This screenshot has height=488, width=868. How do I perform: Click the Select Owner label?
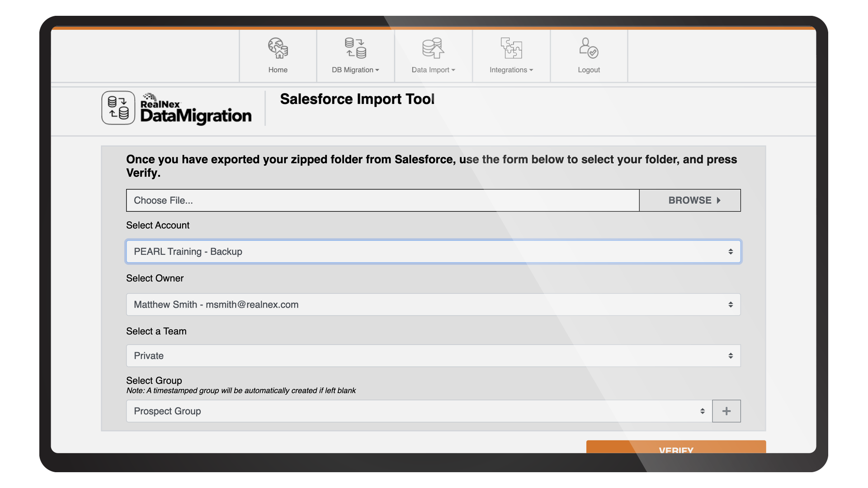coord(155,278)
